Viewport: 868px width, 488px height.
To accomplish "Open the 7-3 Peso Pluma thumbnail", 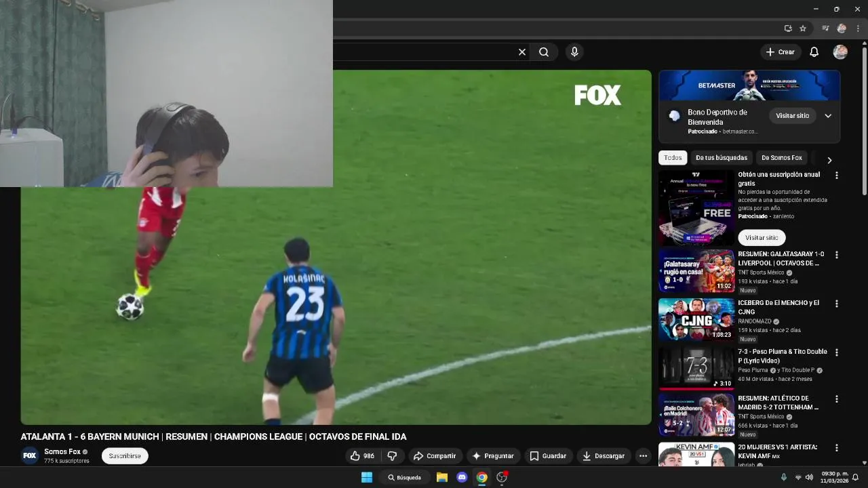I will click(696, 368).
